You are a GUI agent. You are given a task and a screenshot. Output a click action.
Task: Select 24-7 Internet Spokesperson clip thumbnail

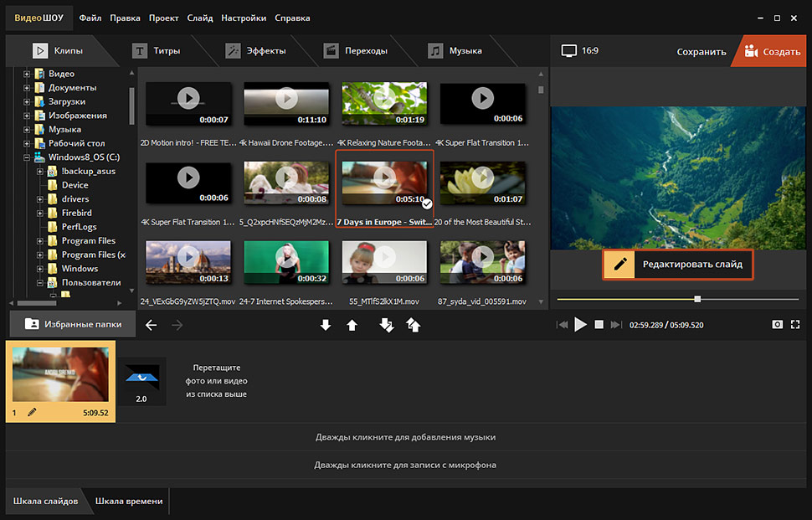(286, 263)
